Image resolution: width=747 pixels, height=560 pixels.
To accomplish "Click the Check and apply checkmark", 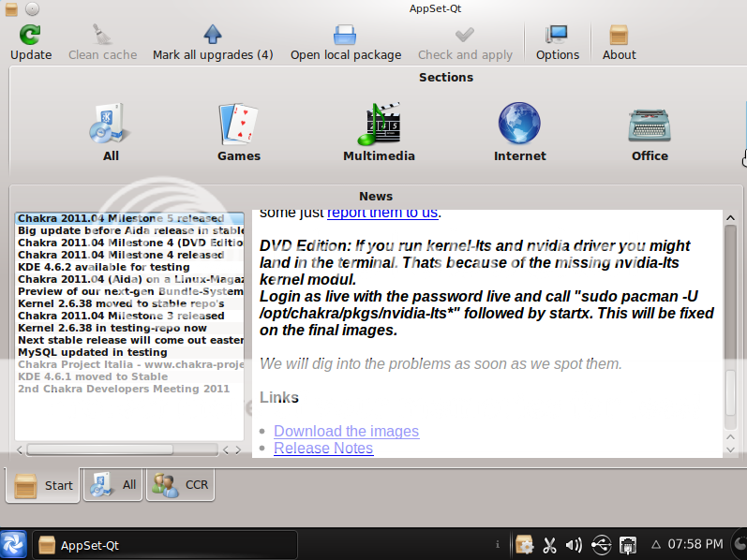I will point(465,35).
